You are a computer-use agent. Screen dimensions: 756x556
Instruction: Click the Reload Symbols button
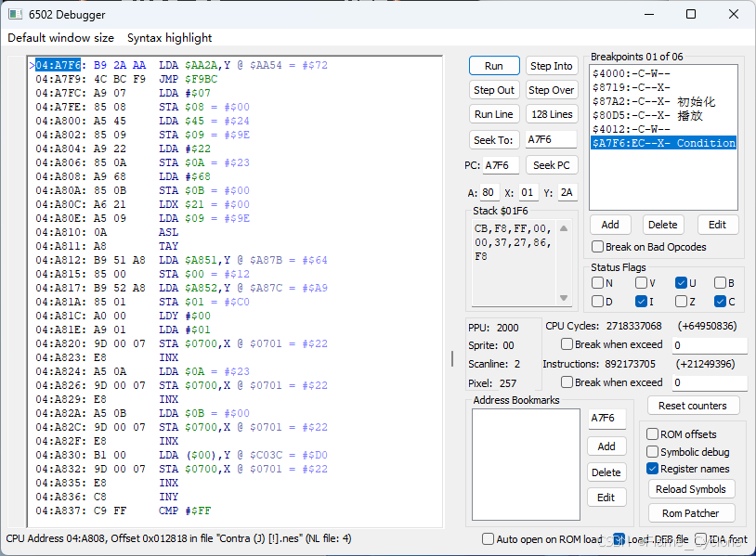(x=691, y=489)
